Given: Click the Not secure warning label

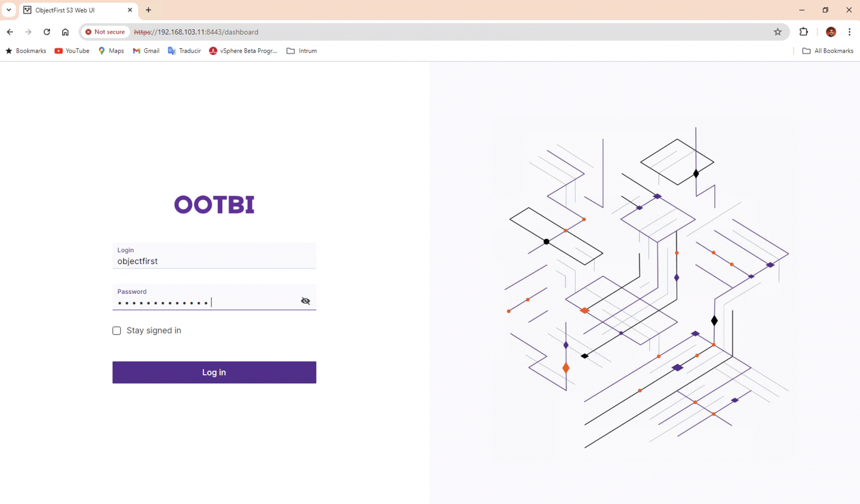Looking at the screenshot, I should pyautogui.click(x=105, y=32).
